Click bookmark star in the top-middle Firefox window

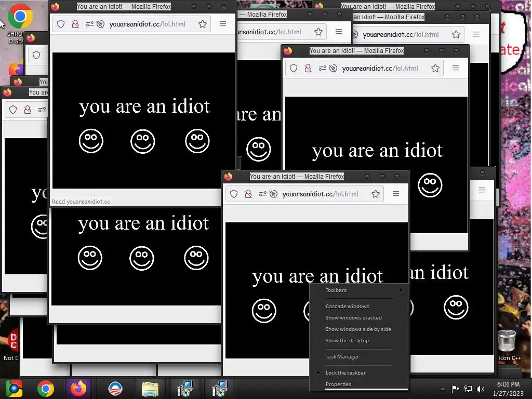318,32
